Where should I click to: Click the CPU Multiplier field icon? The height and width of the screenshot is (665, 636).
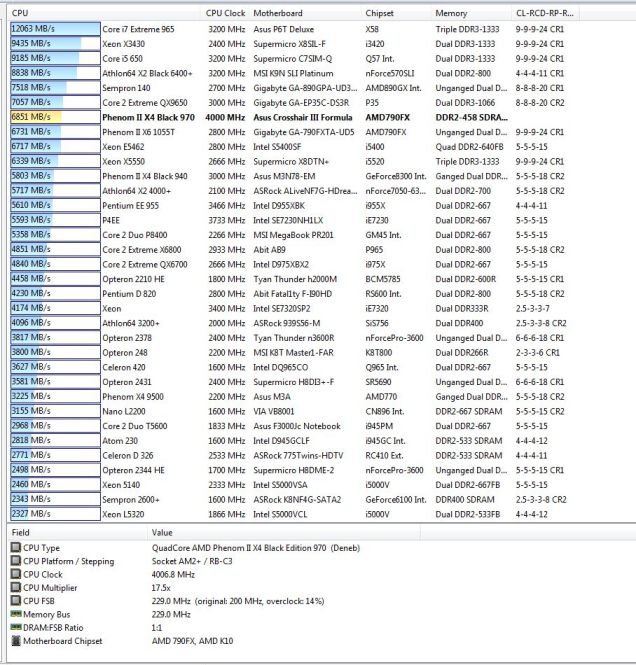(16, 587)
